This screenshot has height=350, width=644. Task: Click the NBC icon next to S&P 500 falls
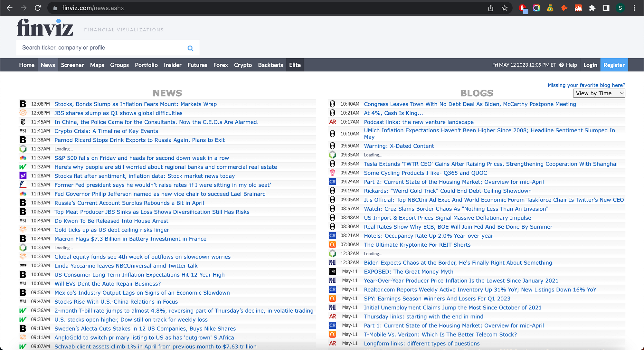[23, 158]
